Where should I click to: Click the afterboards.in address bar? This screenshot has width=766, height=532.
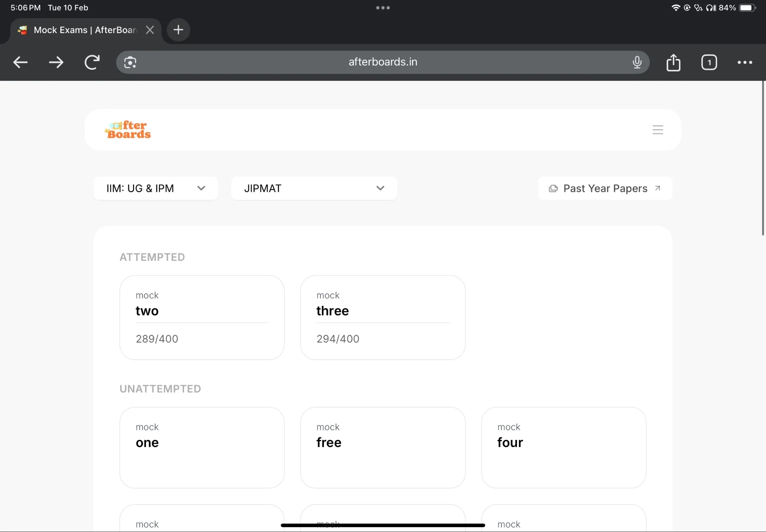click(x=383, y=62)
